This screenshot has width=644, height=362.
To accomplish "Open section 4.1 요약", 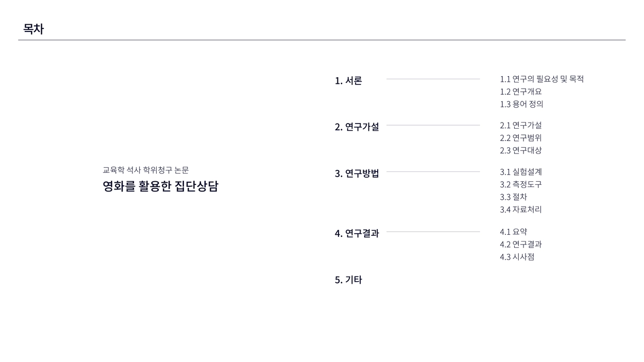I will (x=513, y=232).
